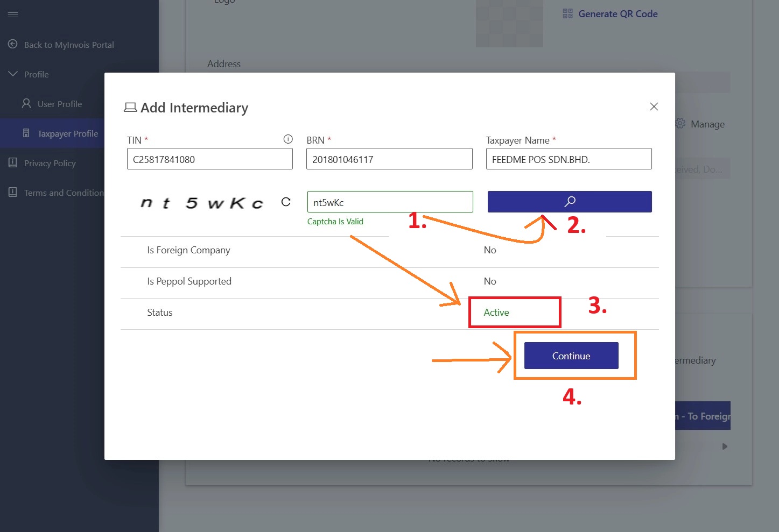
Task: Click the captcha text input field
Action: coord(390,202)
